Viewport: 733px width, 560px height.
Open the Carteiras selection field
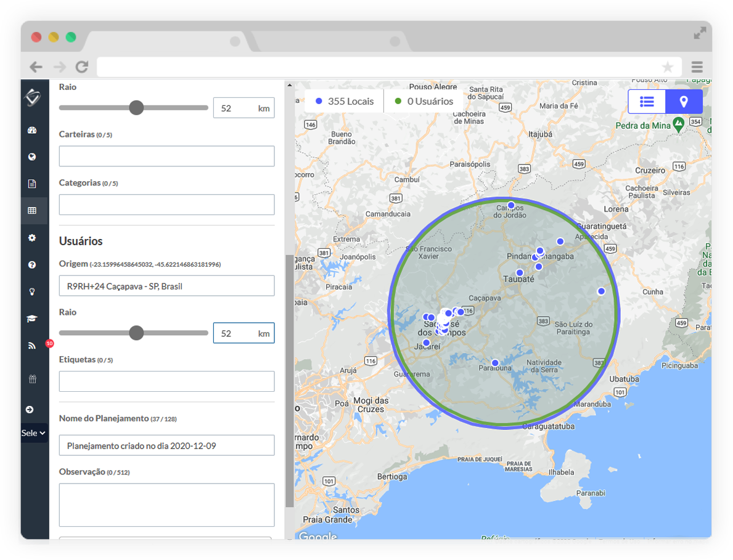[166, 156]
